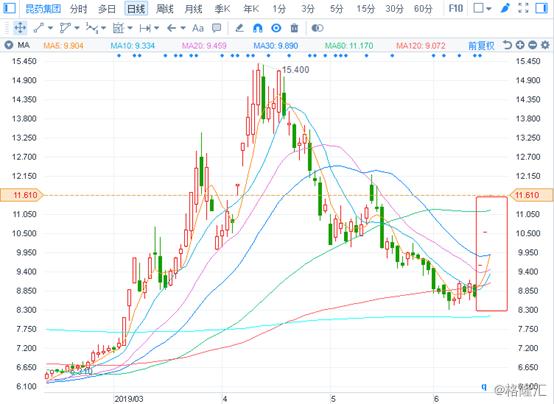Select the 30分 interval
The width and height of the screenshot is (554, 404).
click(394, 8)
